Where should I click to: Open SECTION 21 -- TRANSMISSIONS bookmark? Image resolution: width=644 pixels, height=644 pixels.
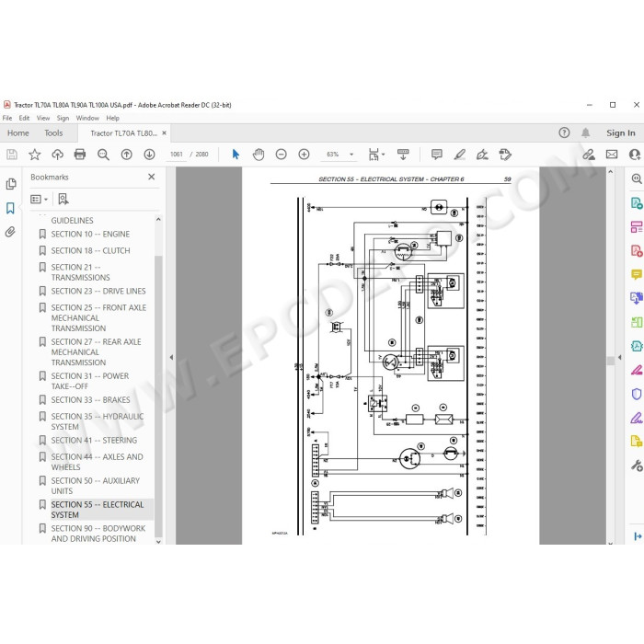click(x=81, y=272)
